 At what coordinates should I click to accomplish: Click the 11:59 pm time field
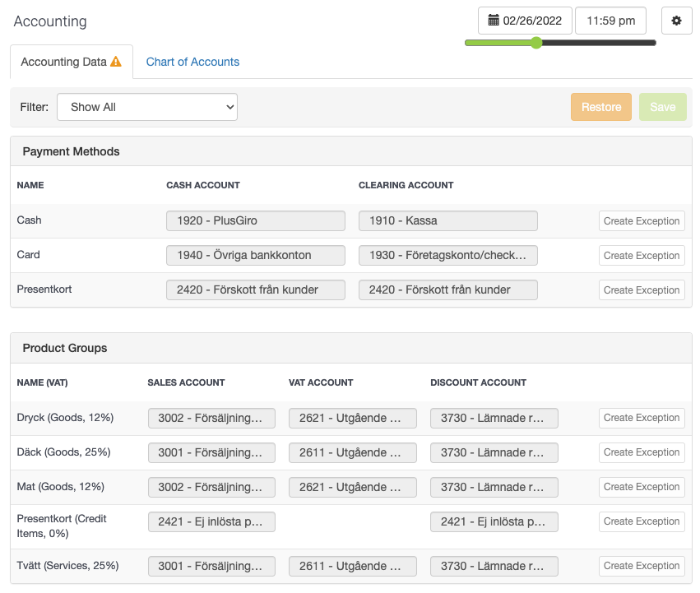(x=610, y=21)
